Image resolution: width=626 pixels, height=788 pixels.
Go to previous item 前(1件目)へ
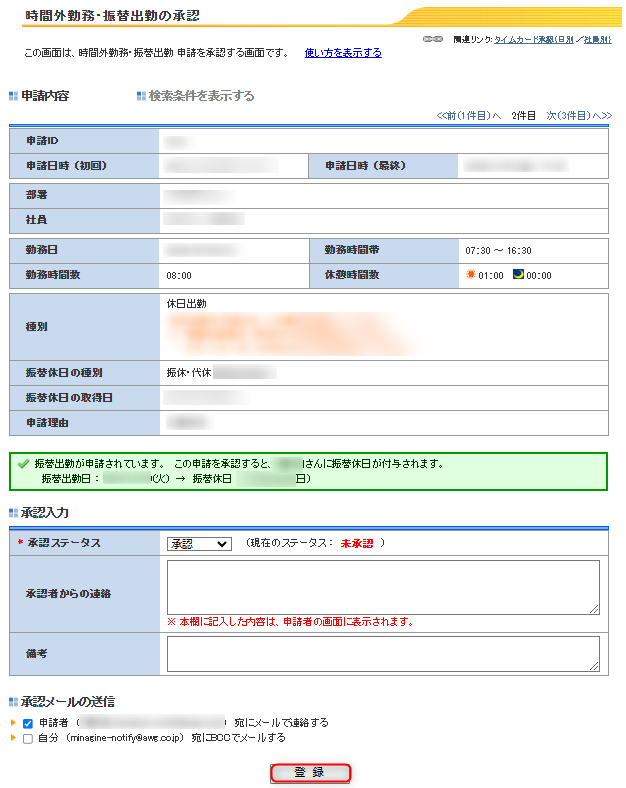pos(469,116)
